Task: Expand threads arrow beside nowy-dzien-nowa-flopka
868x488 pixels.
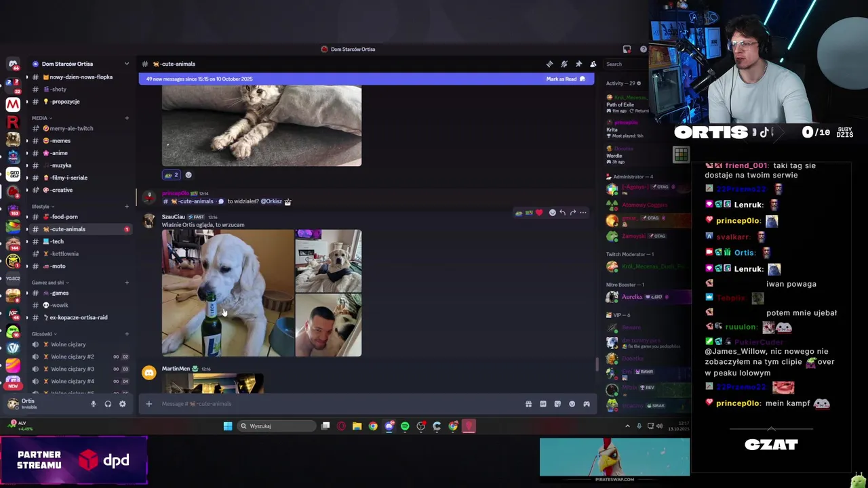Action: 26,77
